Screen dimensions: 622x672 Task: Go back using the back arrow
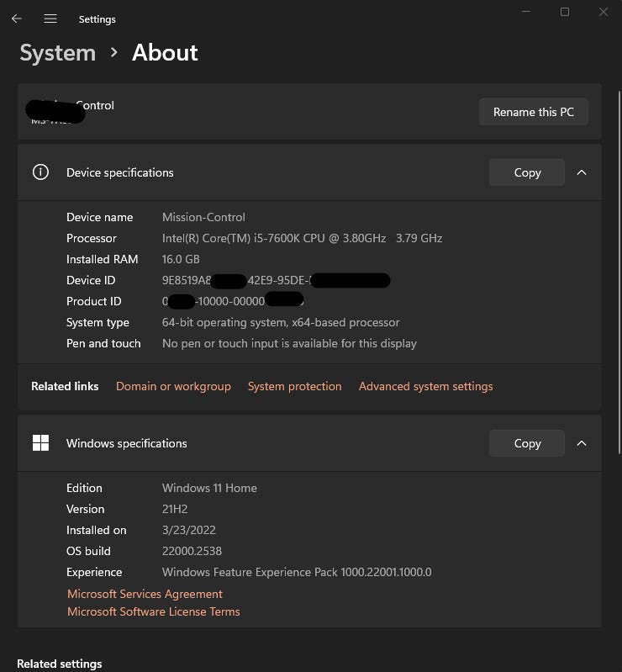[x=17, y=19]
